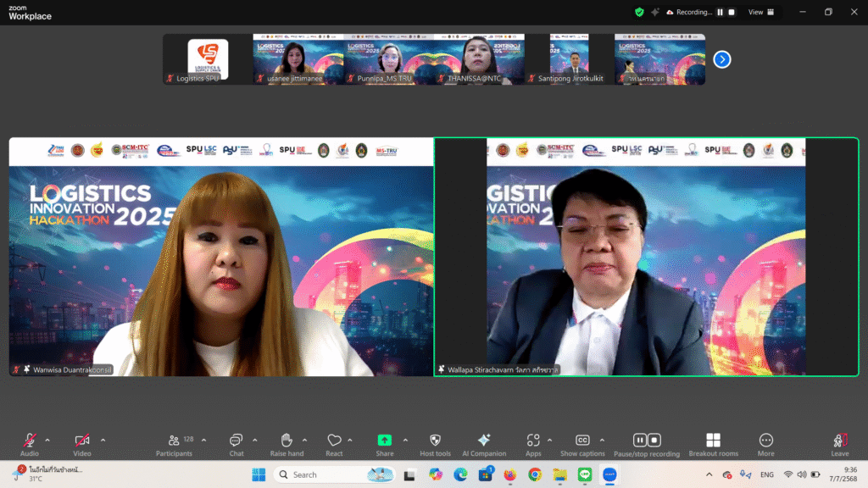Expand the Video options arrow
The width and height of the screenshot is (868, 488).
pos(103,441)
